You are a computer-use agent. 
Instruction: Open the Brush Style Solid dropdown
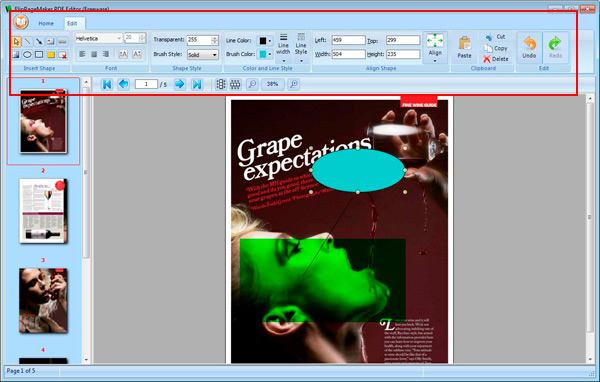click(214, 55)
